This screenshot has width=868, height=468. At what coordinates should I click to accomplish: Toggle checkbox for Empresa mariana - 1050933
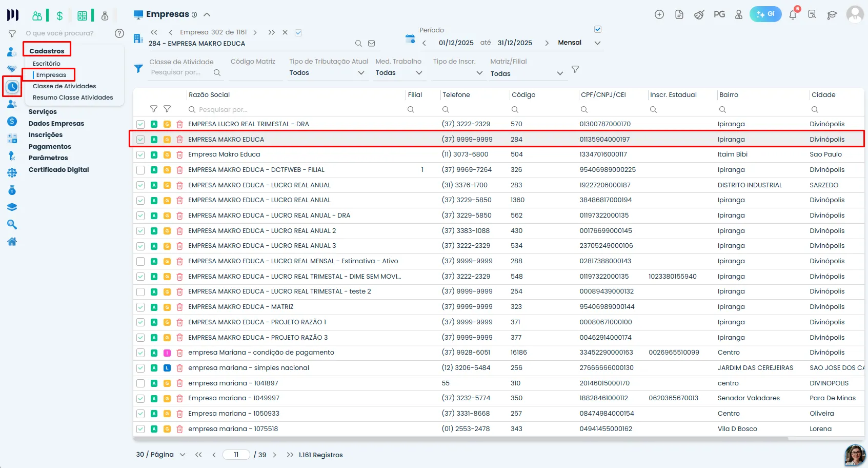click(140, 414)
